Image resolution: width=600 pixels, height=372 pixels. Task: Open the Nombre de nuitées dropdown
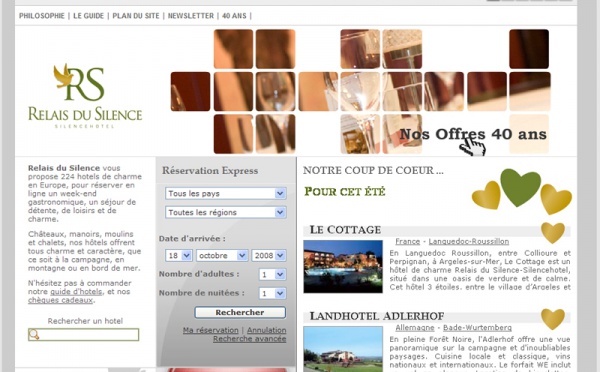point(272,294)
